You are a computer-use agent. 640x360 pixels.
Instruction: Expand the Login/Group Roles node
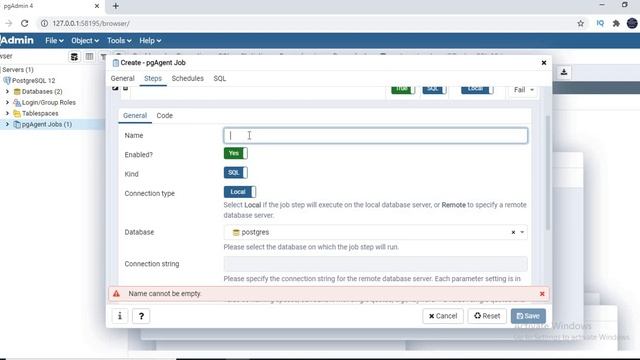[7, 103]
